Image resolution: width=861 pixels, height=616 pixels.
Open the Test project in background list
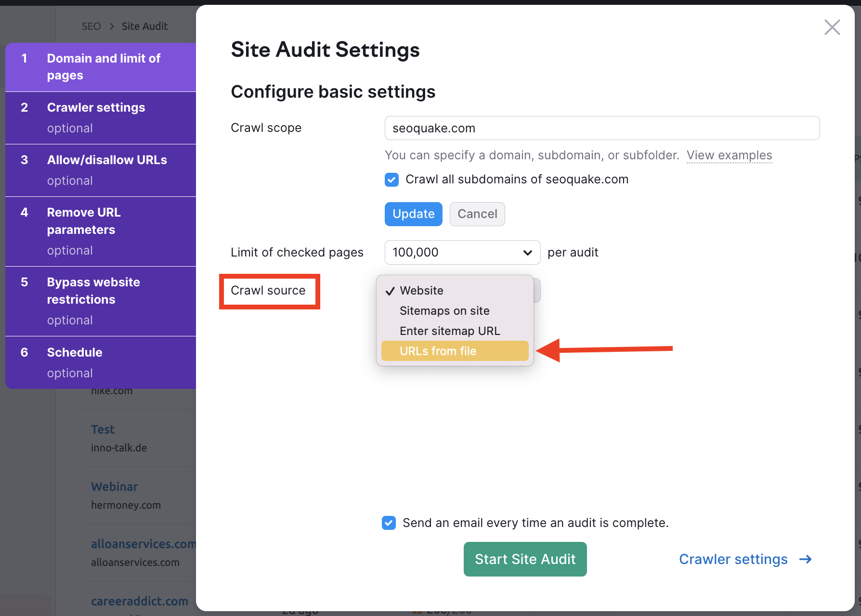pyautogui.click(x=103, y=429)
